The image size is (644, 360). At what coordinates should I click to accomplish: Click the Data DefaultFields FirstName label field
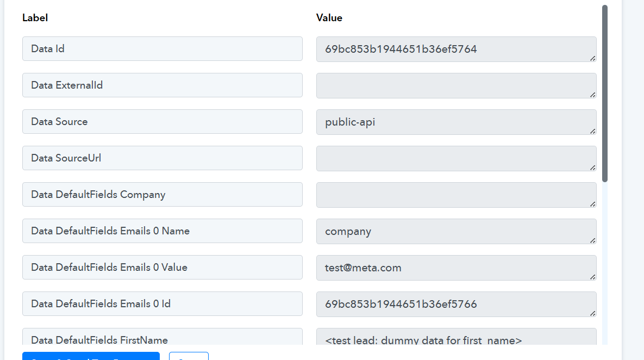click(162, 337)
